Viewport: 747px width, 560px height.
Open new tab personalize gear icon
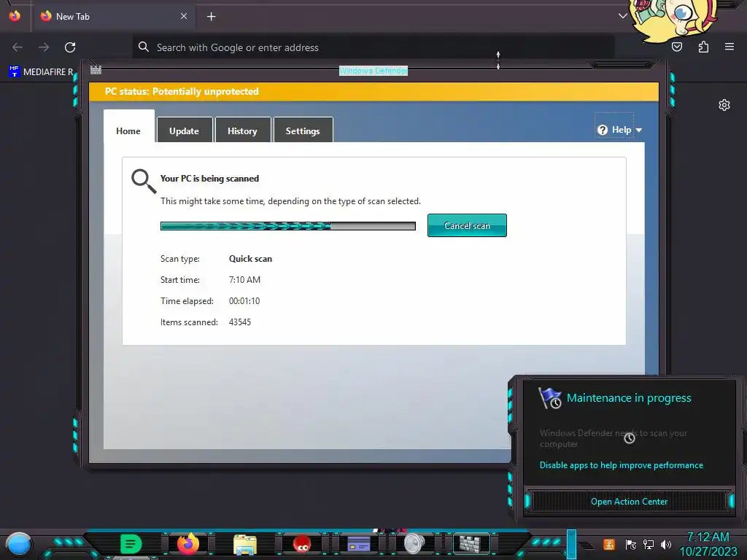point(724,105)
